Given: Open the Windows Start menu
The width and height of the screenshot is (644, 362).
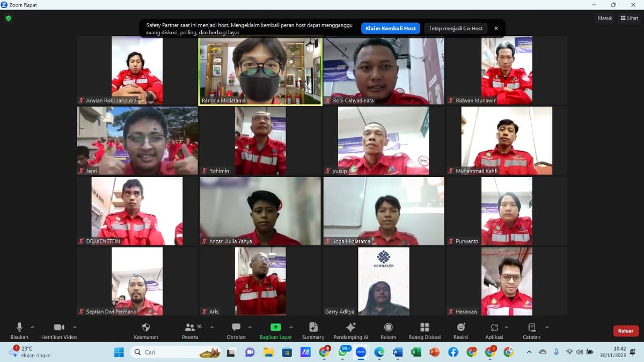Looking at the screenshot, I should (x=119, y=352).
